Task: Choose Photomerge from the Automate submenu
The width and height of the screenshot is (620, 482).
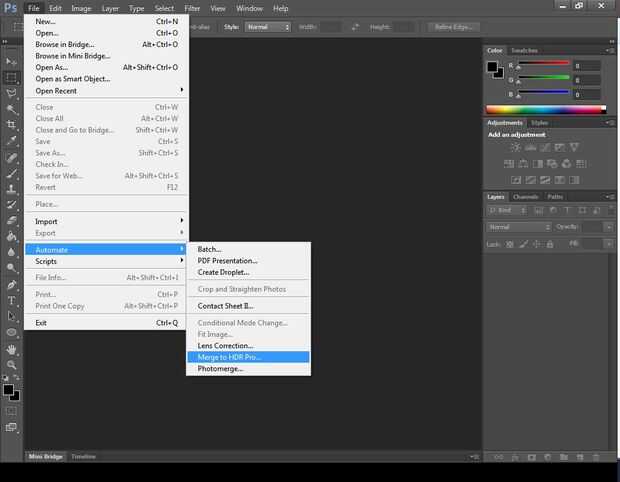Action: pyautogui.click(x=248, y=369)
